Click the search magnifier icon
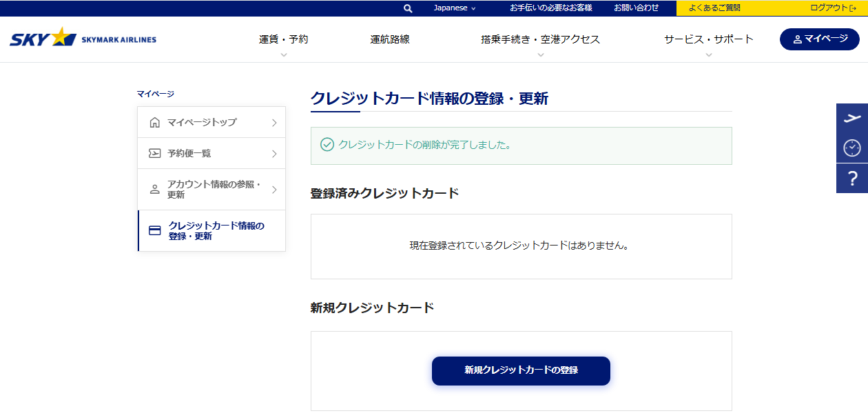Viewport: 868px width, 420px height. 408,8
